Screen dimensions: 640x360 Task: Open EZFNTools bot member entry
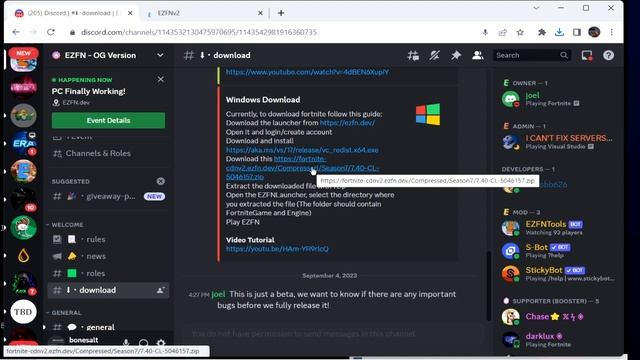point(557,228)
